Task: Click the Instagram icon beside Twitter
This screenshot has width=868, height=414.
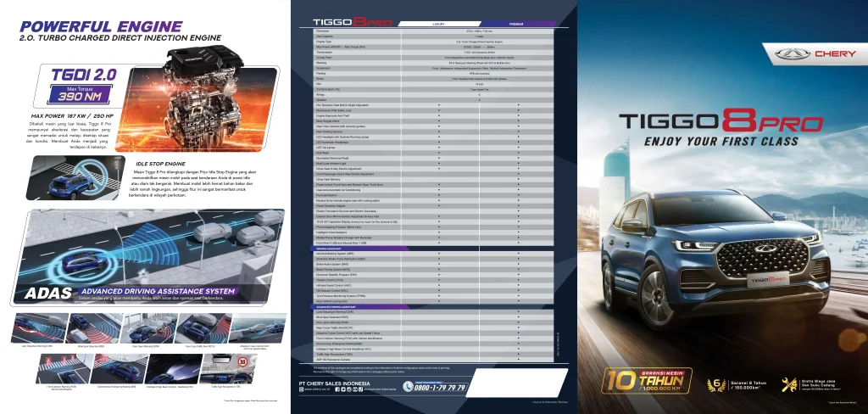Action: 349,389
